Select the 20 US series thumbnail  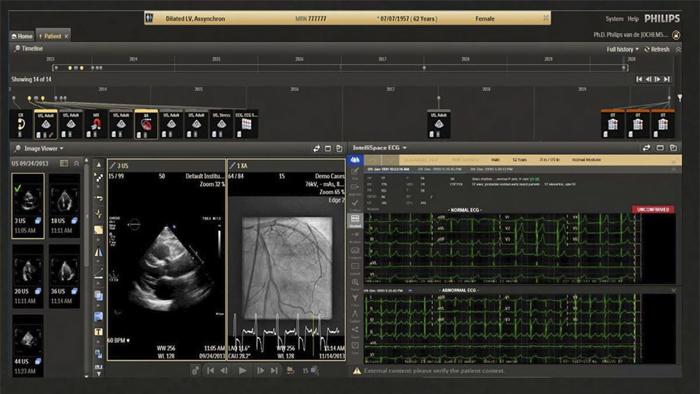tap(28, 276)
